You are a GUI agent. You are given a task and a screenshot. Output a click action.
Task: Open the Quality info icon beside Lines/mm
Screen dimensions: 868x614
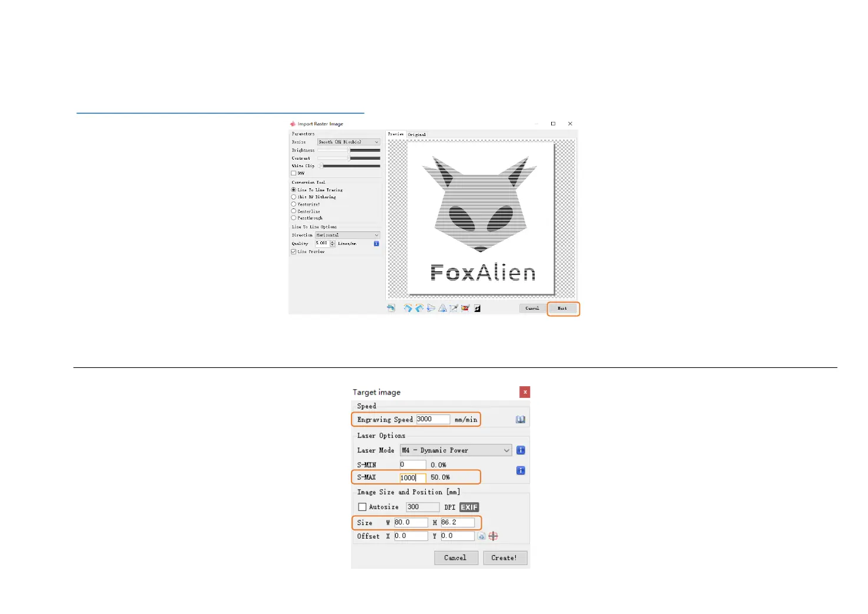[x=376, y=244]
